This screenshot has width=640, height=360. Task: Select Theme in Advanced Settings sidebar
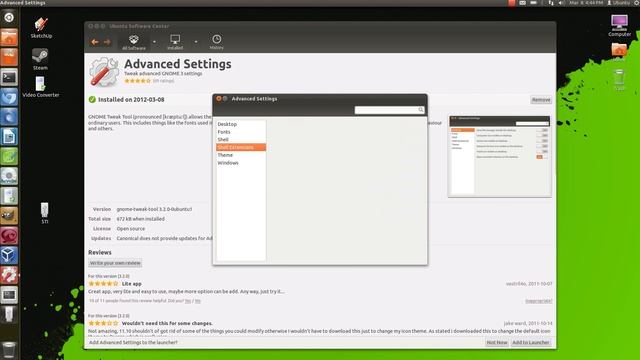coord(241,155)
